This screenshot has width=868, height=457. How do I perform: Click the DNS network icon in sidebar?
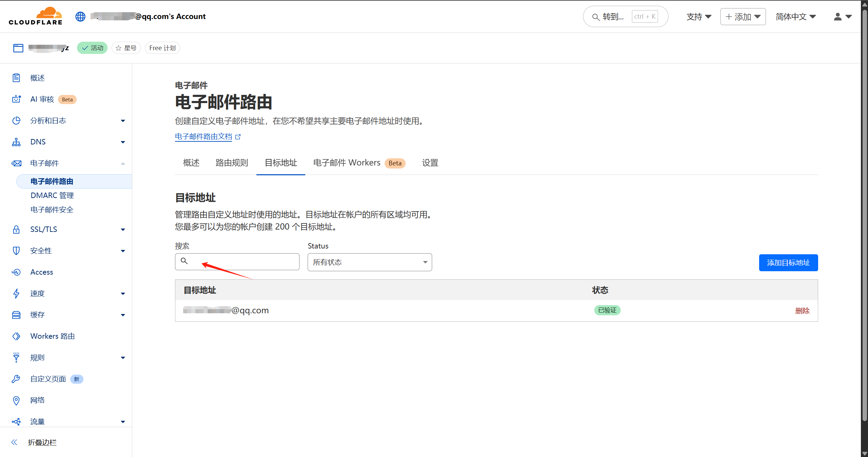(16, 142)
